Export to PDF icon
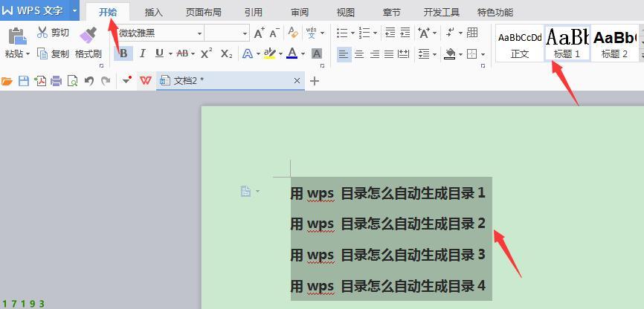Screen dimensions: 644x309 [40, 81]
